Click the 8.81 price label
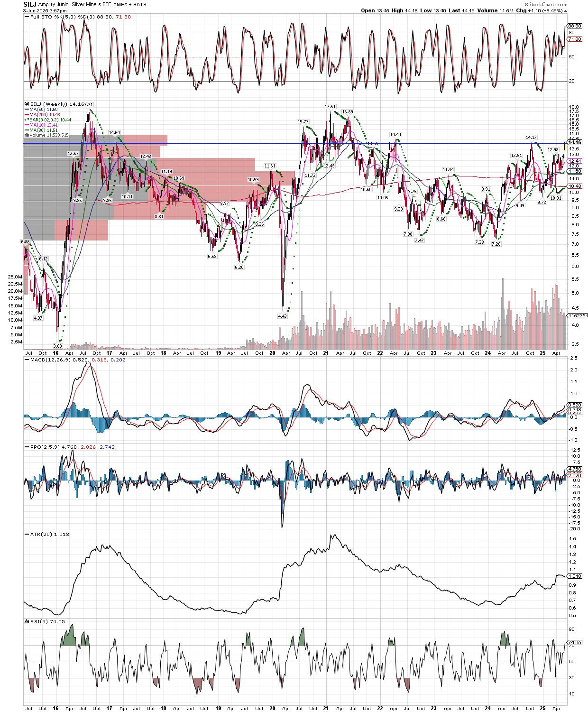The height and width of the screenshot is (712, 588). click(x=159, y=216)
